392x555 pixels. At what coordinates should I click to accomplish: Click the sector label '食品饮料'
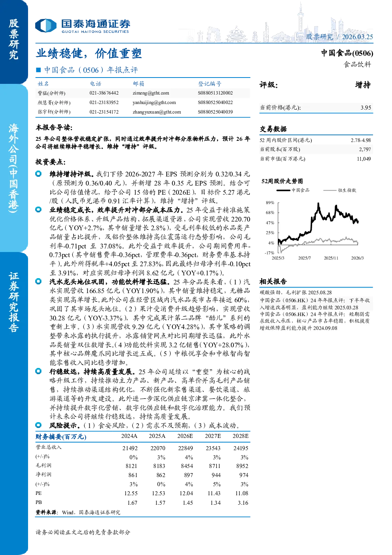pyautogui.click(x=357, y=64)
